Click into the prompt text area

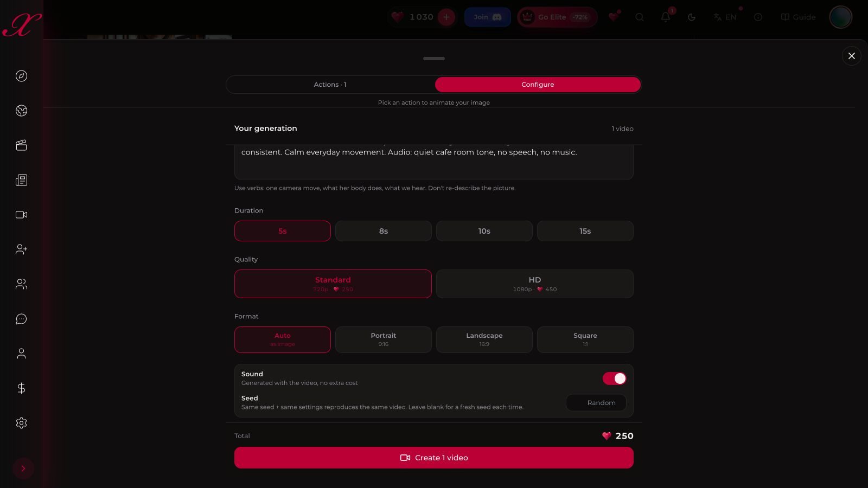click(x=434, y=162)
